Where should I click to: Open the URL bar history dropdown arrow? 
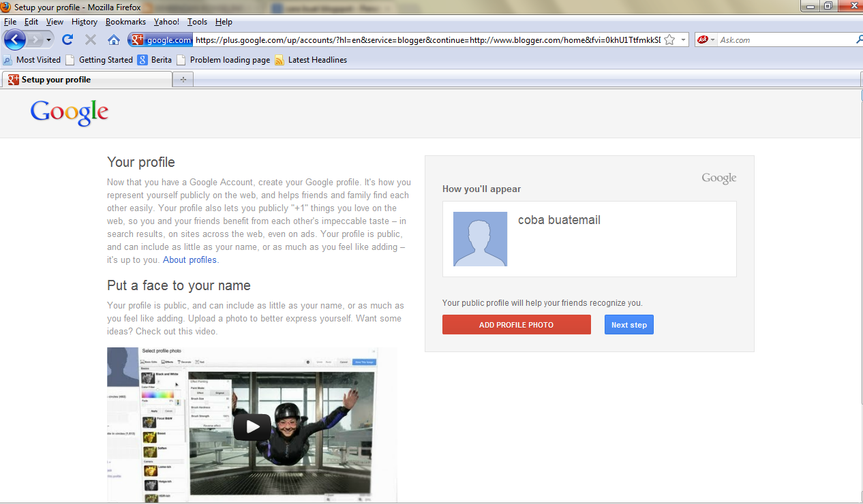tap(683, 40)
